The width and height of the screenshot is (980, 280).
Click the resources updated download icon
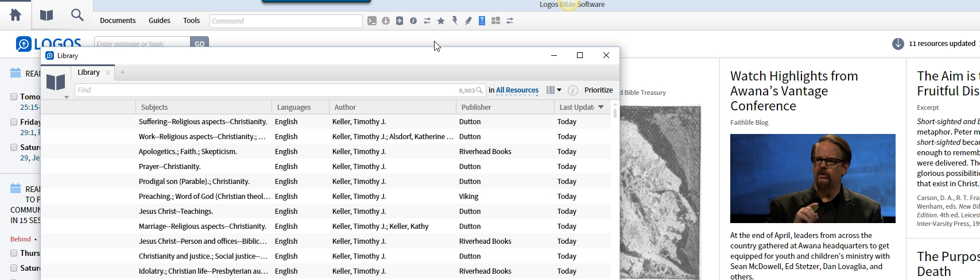click(898, 44)
